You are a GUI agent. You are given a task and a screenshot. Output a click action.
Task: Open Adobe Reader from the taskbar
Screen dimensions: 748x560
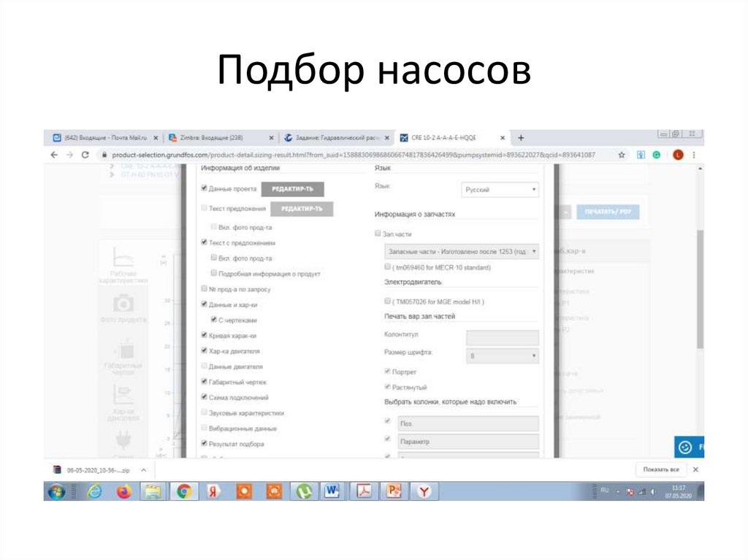tap(362, 491)
